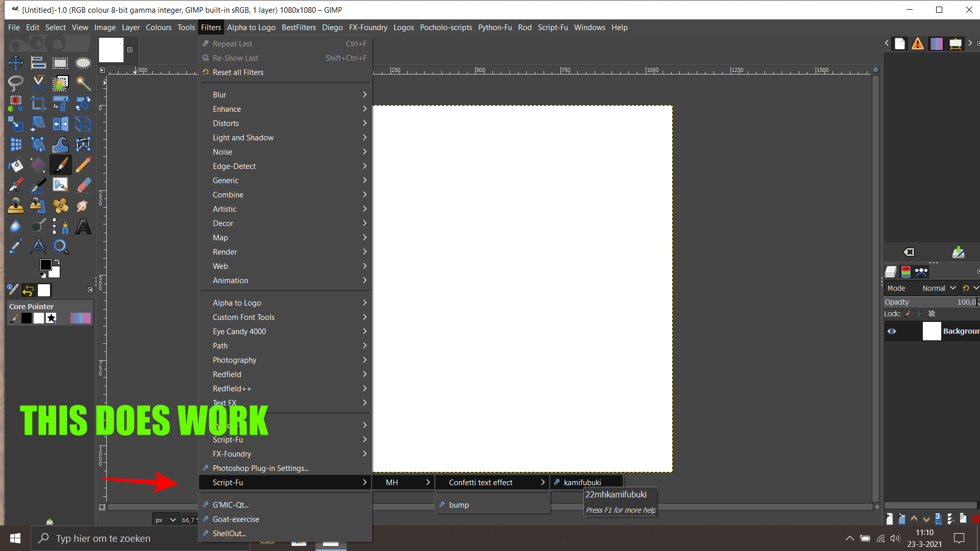Image resolution: width=980 pixels, height=551 pixels.
Task: Activate the Colour Picker tool
Action: (16, 246)
